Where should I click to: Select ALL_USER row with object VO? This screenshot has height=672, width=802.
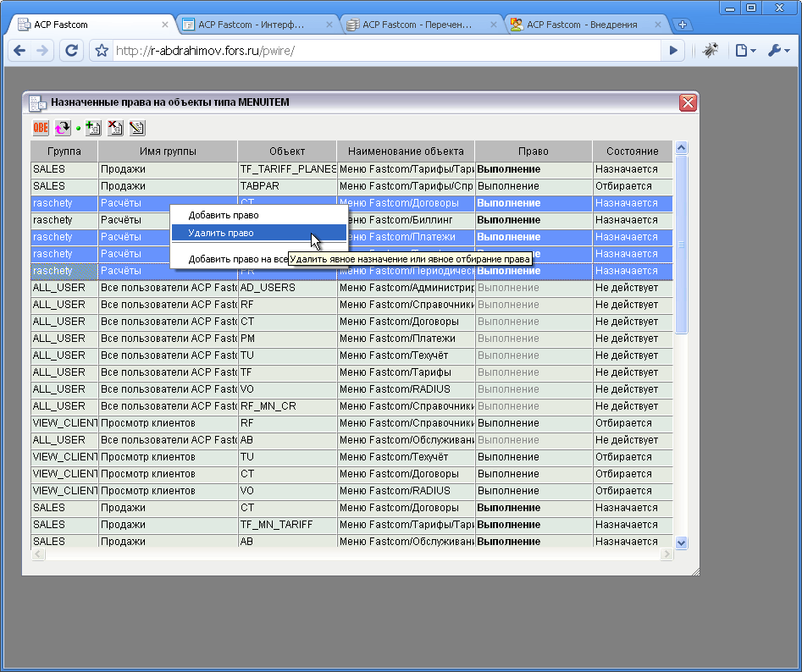[352, 389]
